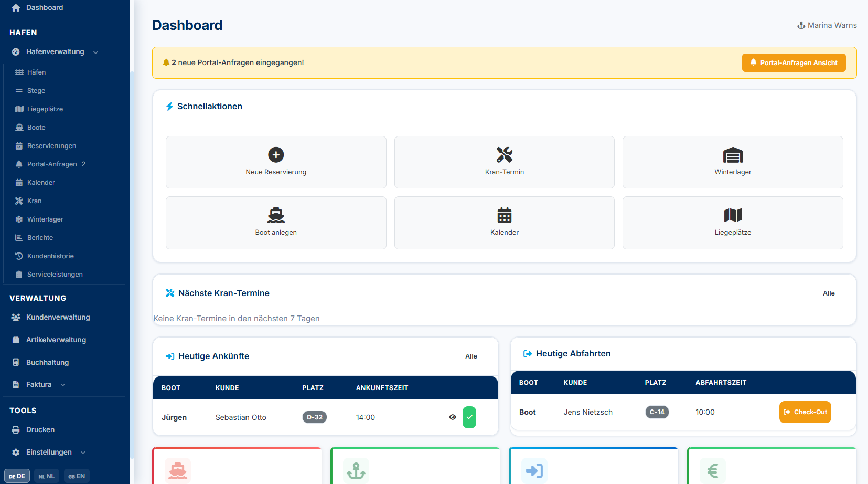Click the Boot anlegen ship icon
The width and height of the screenshot is (868, 484).
pos(275,215)
